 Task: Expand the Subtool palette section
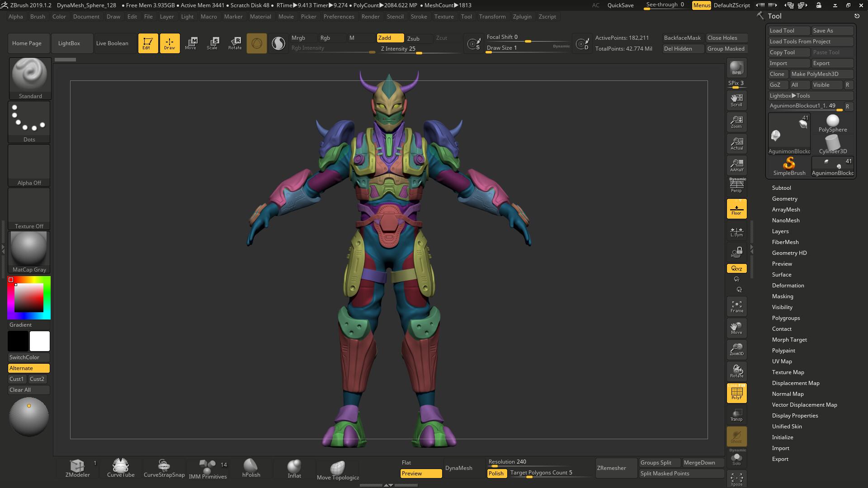pyautogui.click(x=781, y=188)
